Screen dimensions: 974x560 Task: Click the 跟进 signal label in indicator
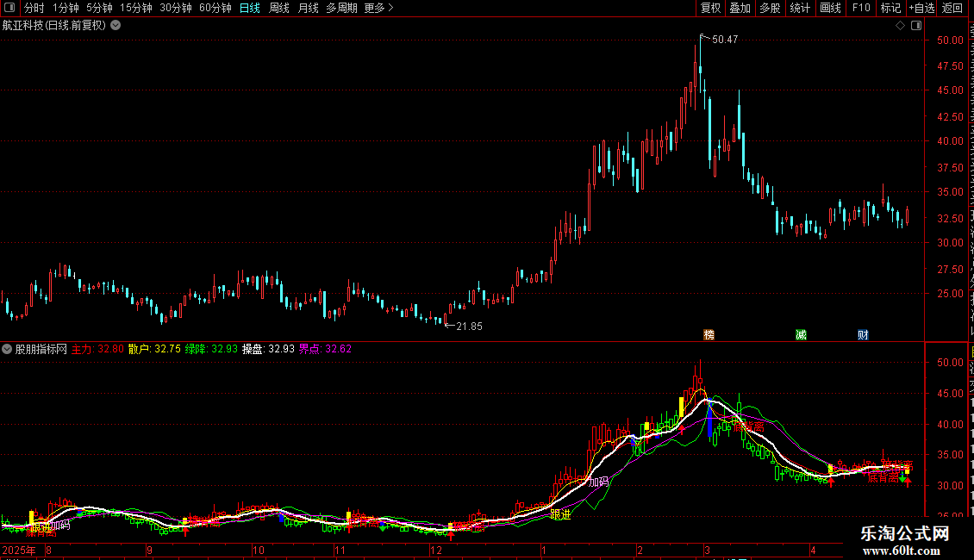pyautogui.click(x=561, y=514)
